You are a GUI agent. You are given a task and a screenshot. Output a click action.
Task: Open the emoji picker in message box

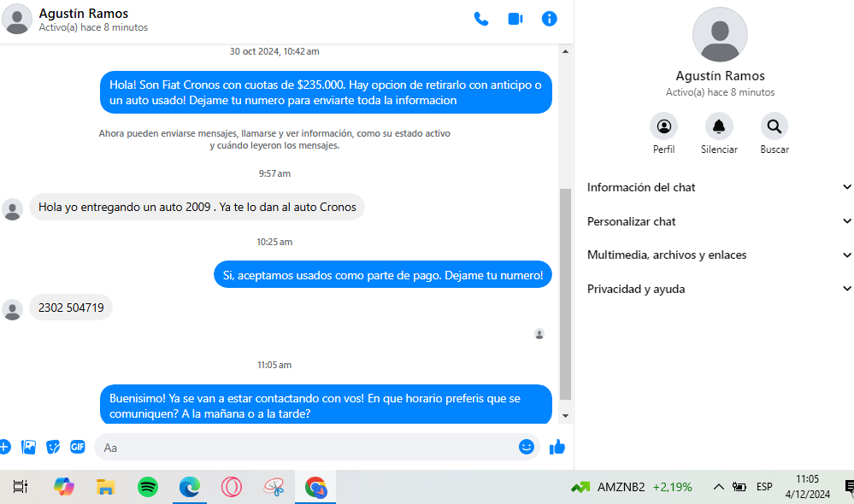click(527, 447)
